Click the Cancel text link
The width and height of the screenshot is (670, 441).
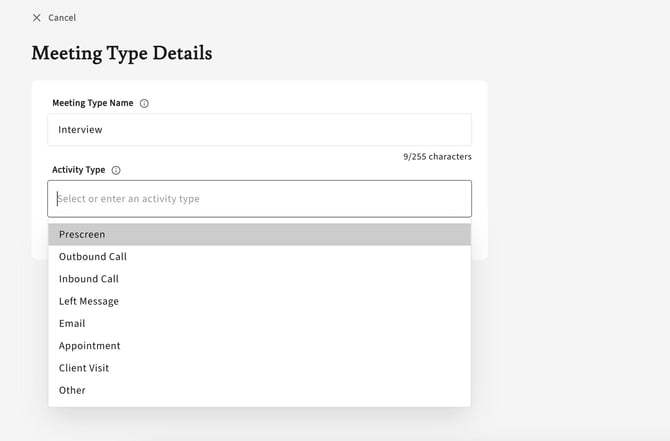[x=62, y=18]
